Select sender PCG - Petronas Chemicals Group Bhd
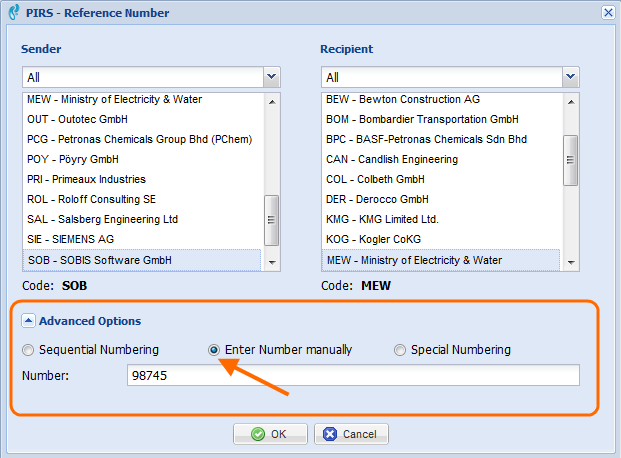The height and width of the screenshot is (458, 621). tap(143, 139)
